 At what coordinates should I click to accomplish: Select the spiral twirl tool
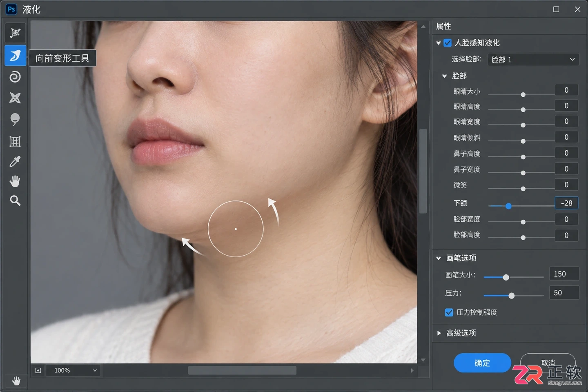15,77
